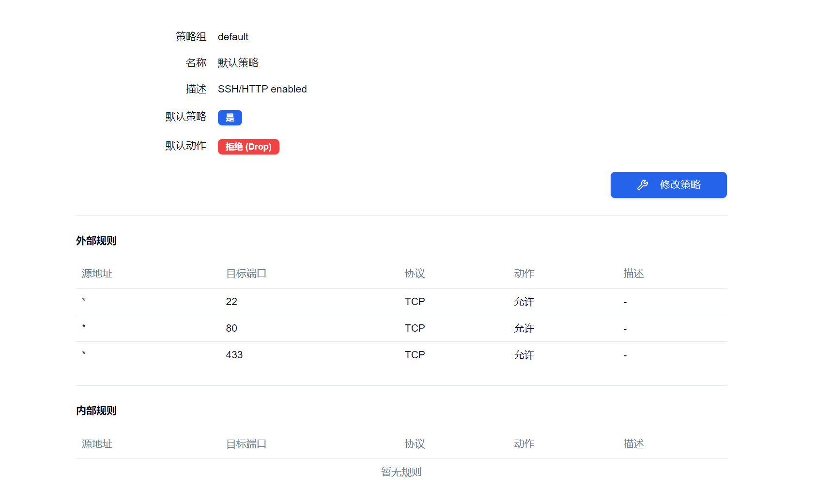Click the 允许 action for port 433 rule

[523, 354]
